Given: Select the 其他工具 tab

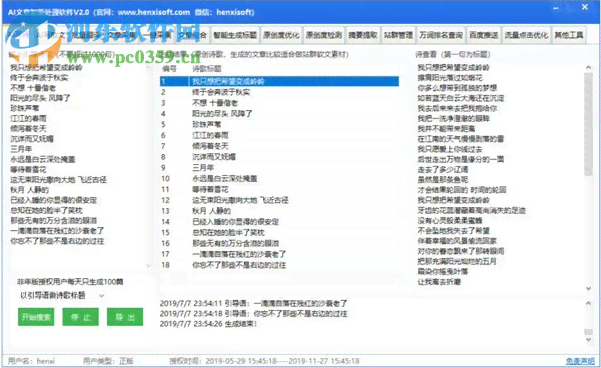Looking at the screenshot, I should coord(569,35).
